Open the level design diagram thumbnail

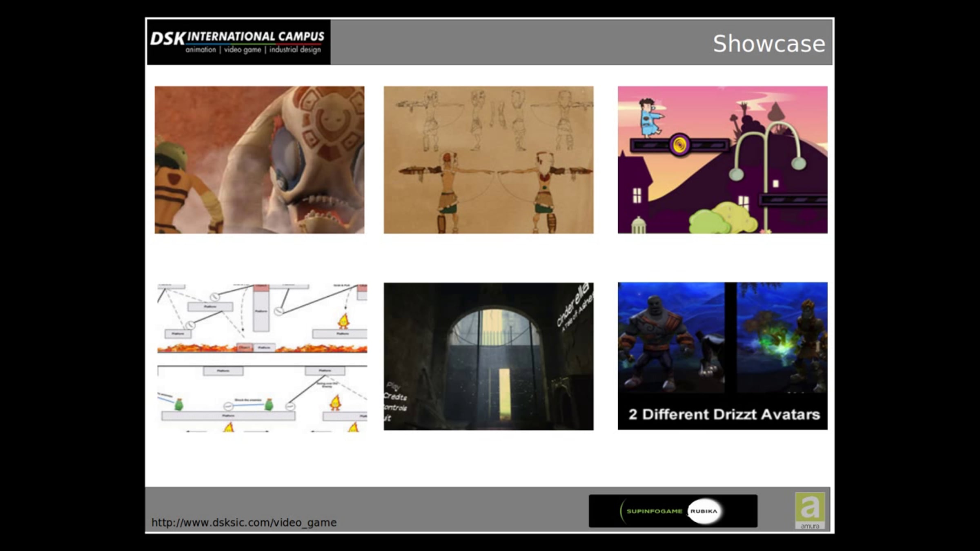click(262, 358)
